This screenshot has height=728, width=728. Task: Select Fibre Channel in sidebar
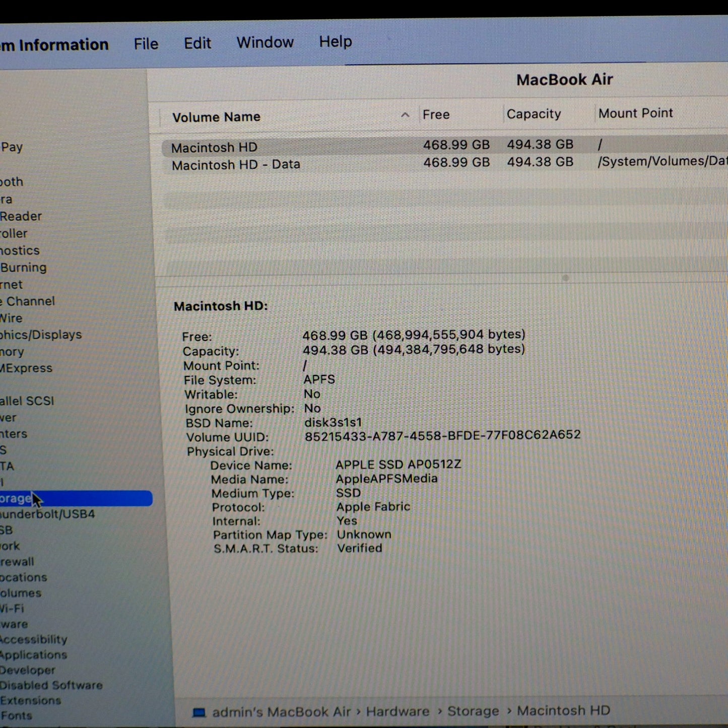(27, 301)
